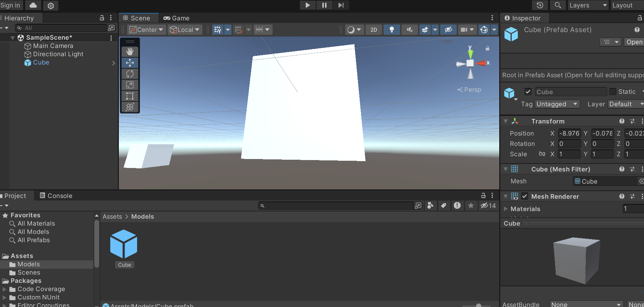Select the Cube prefab thumbnail in Models
The image size is (644, 307).
(x=124, y=244)
